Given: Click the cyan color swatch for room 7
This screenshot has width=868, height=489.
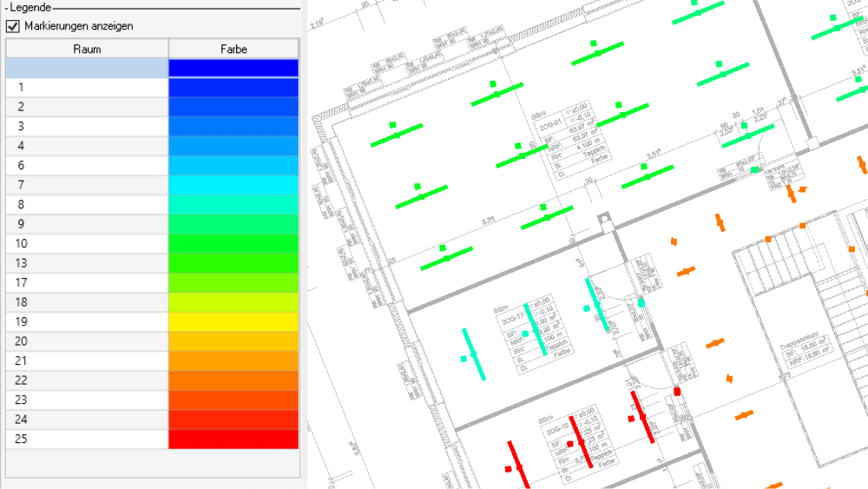Looking at the screenshot, I should pyautogui.click(x=233, y=185).
